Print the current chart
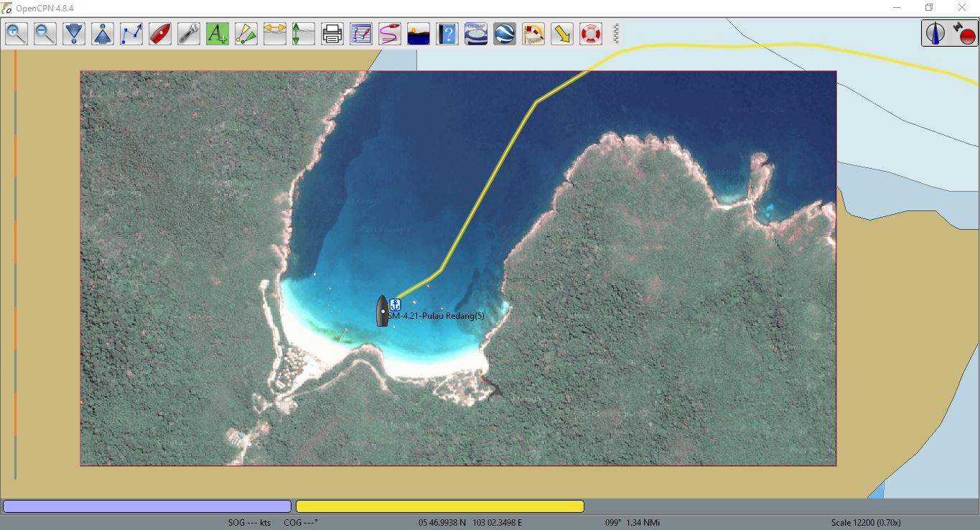 pos(332,33)
